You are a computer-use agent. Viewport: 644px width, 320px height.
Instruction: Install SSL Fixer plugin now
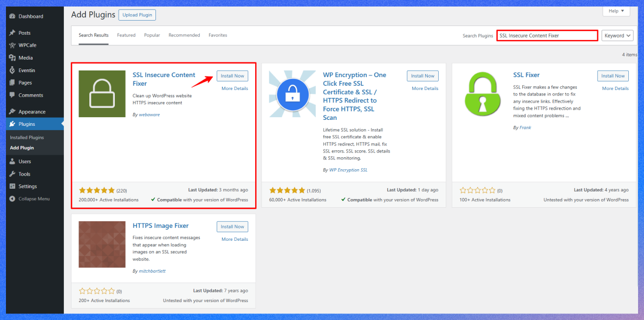(613, 76)
